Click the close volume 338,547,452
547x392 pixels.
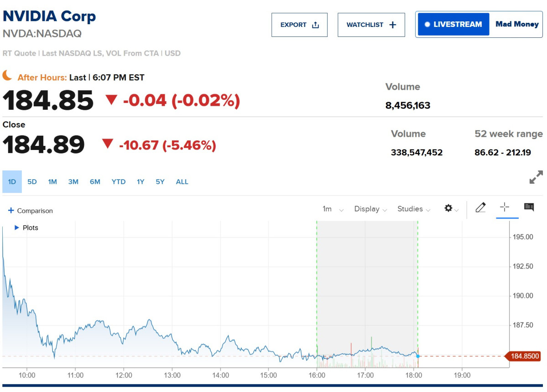point(417,152)
